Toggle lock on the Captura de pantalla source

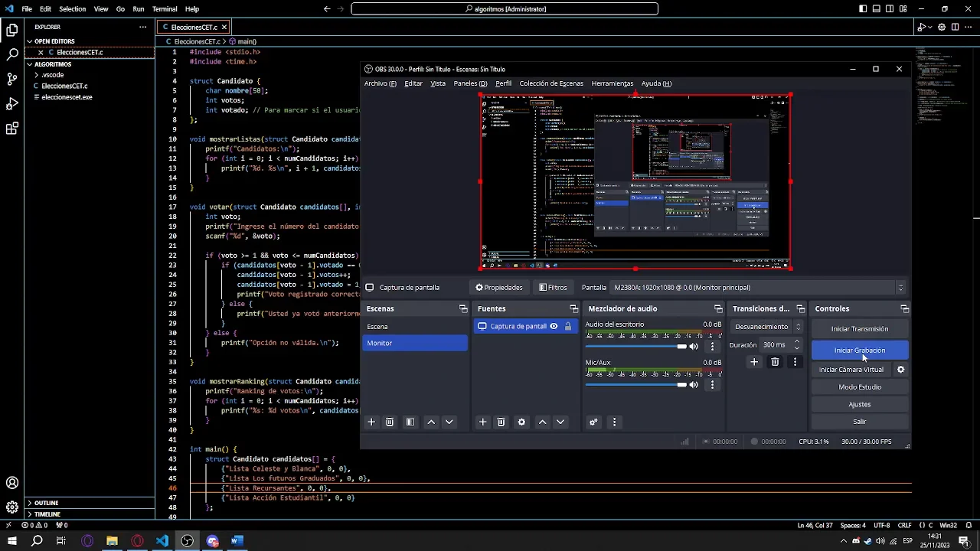[x=567, y=326]
